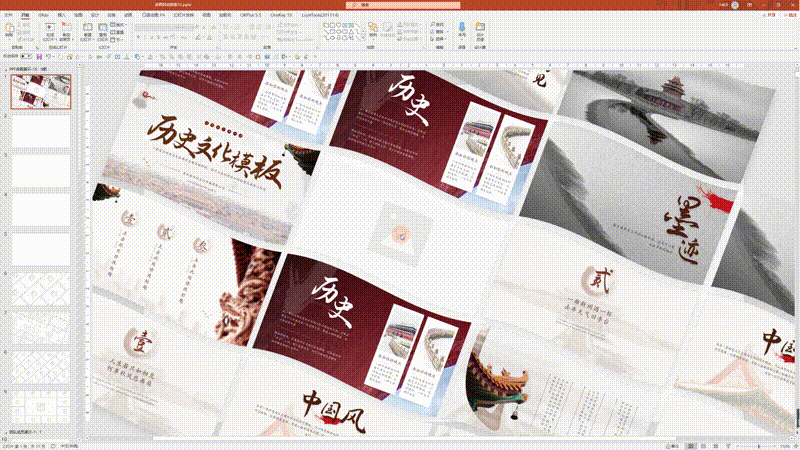
Task: Open the Insert (插入) tab
Action: point(61,15)
